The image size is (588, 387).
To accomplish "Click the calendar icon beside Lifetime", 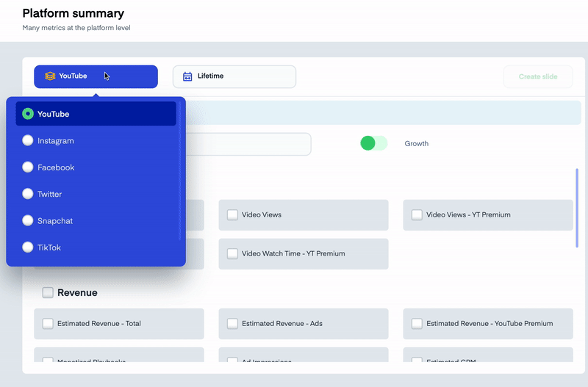I will click(187, 76).
